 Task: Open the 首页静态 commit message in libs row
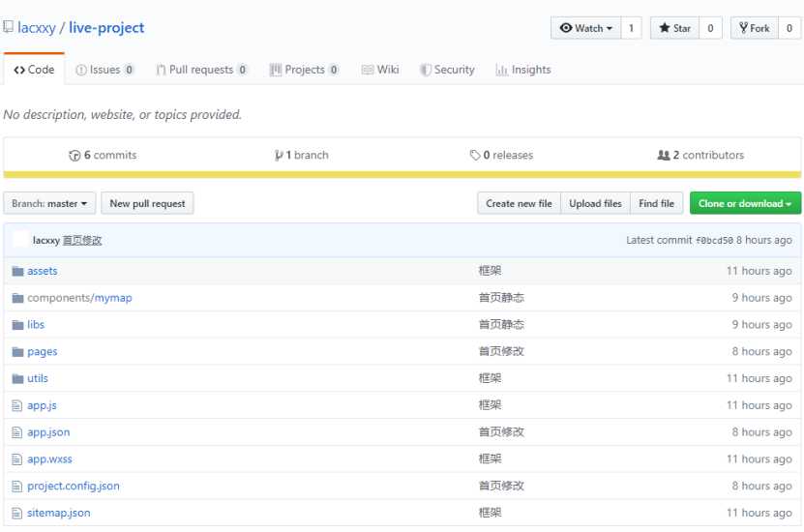coord(501,324)
